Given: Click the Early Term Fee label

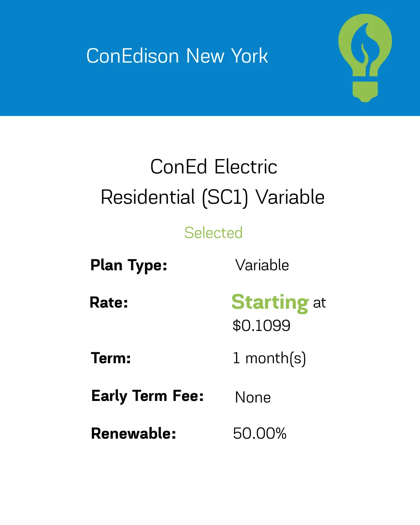Looking at the screenshot, I should pyautogui.click(x=147, y=396).
